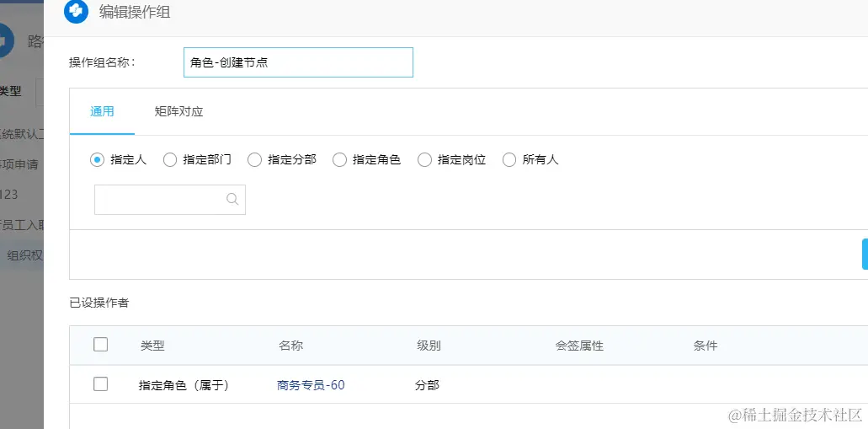Click the 已设操作者 section label
Screen dimensions: 868x429
99,303
